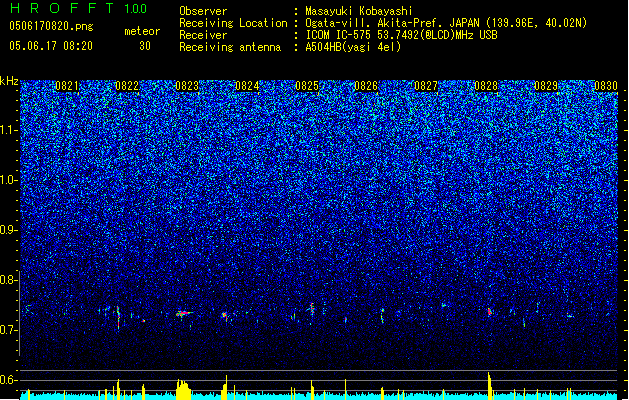Click the kHz axis unit label

pos(9,81)
